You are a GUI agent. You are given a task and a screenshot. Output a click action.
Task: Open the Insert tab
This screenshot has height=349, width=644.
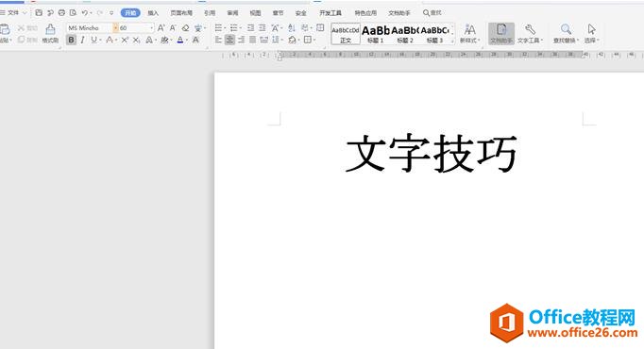pyautogui.click(x=153, y=12)
